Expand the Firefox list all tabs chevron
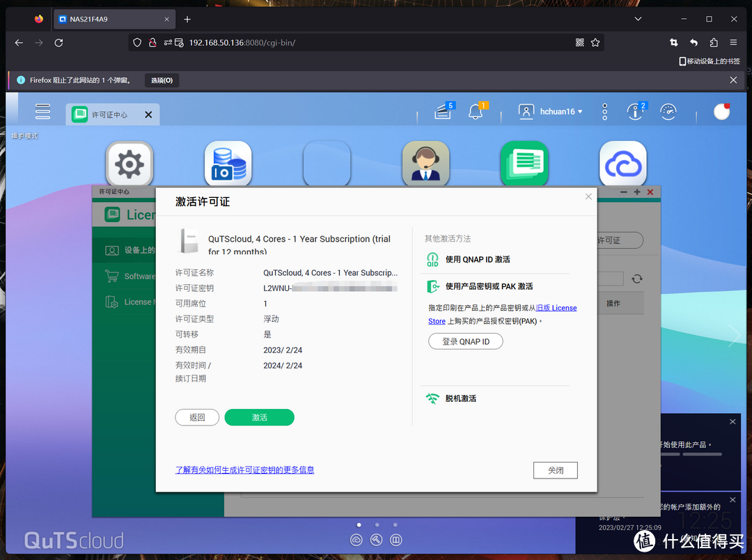This screenshot has height=560, width=752. 638,20
